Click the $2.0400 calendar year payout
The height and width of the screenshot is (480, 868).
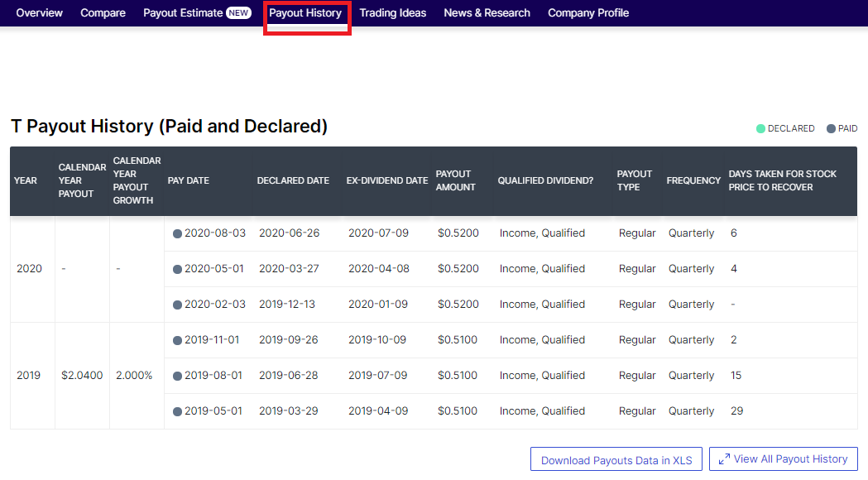point(82,376)
